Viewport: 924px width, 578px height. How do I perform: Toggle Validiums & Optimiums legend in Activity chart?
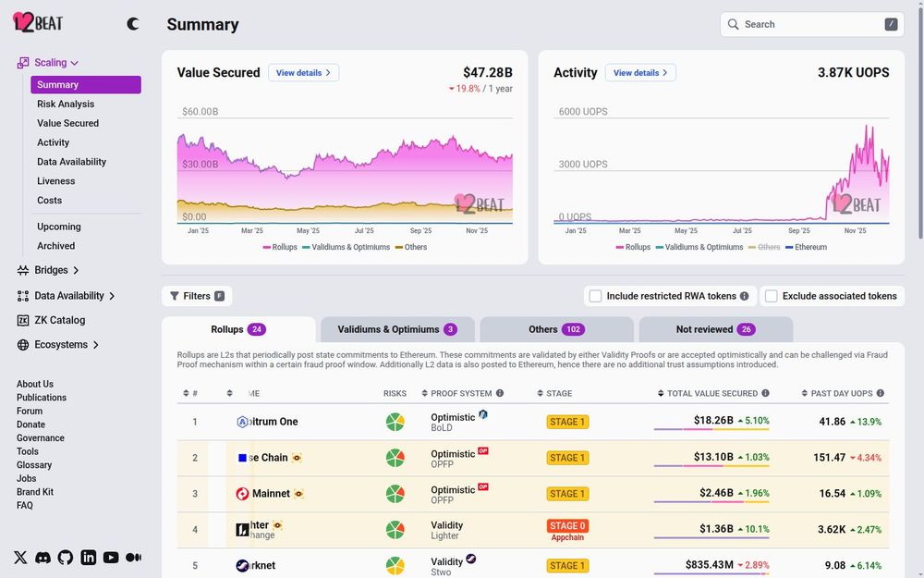click(699, 247)
